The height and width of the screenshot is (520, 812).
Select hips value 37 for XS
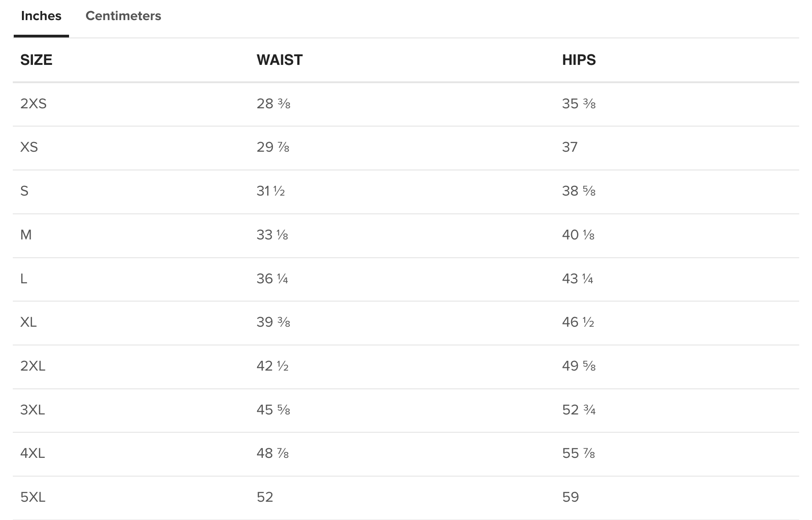570,147
